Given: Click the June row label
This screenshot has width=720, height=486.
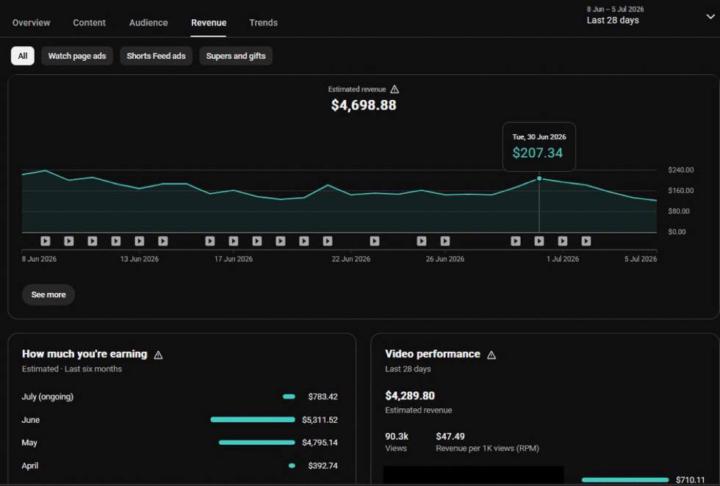Looking at the screenshot, I should (30, 420).
